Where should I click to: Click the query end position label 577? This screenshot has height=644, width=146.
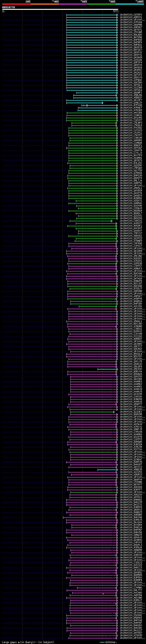coord(115,11)
